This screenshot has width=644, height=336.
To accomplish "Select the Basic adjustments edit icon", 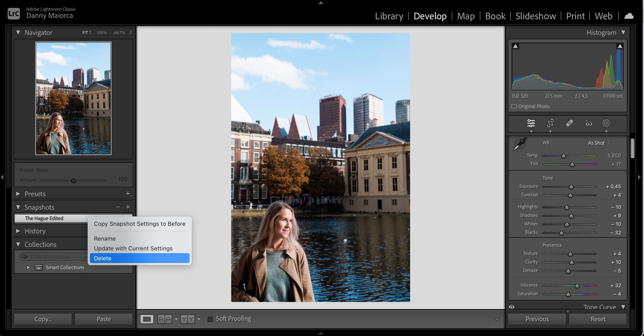I will (531, 123).
